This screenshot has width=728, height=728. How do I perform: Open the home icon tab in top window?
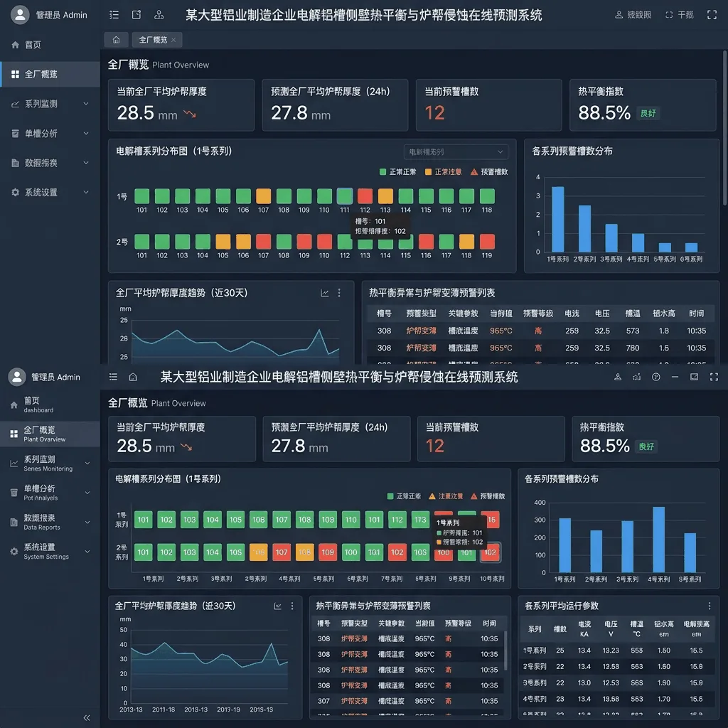tap(117, 40)
